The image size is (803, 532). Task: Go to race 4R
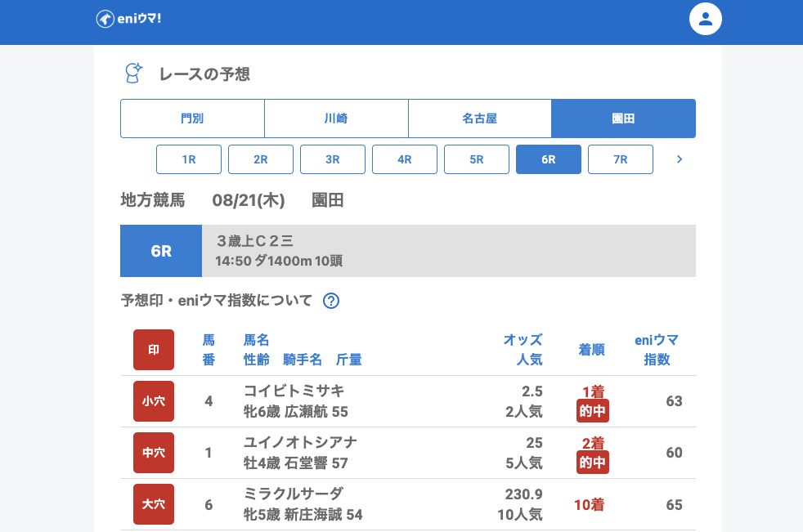pyautogui.click(x=405, y=159)
